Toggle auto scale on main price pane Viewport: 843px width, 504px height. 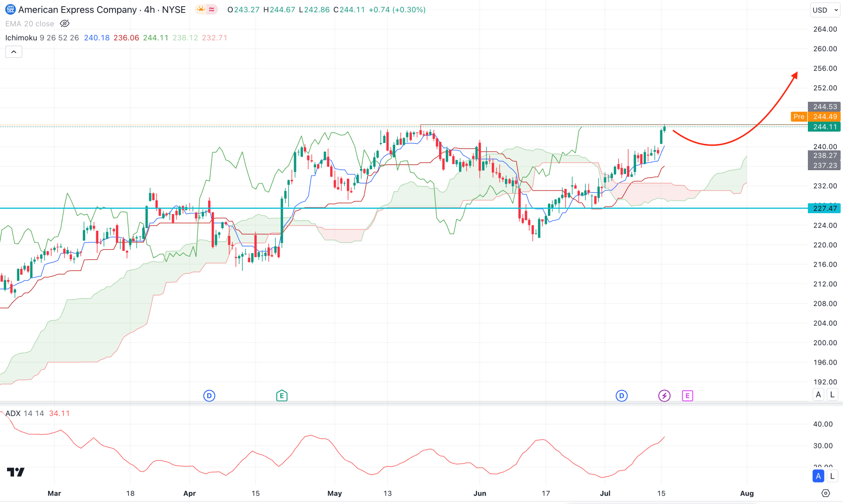pos(818,394)
